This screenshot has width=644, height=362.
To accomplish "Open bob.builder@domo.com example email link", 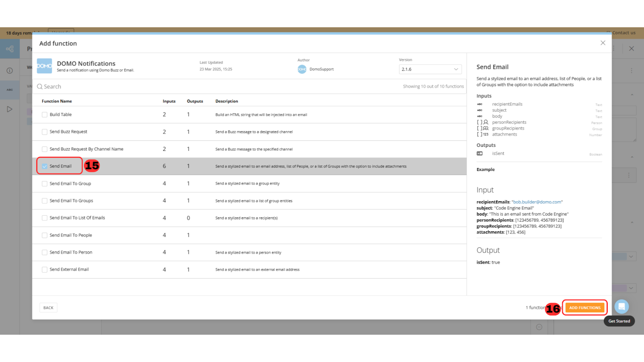I will click(537, 202).
